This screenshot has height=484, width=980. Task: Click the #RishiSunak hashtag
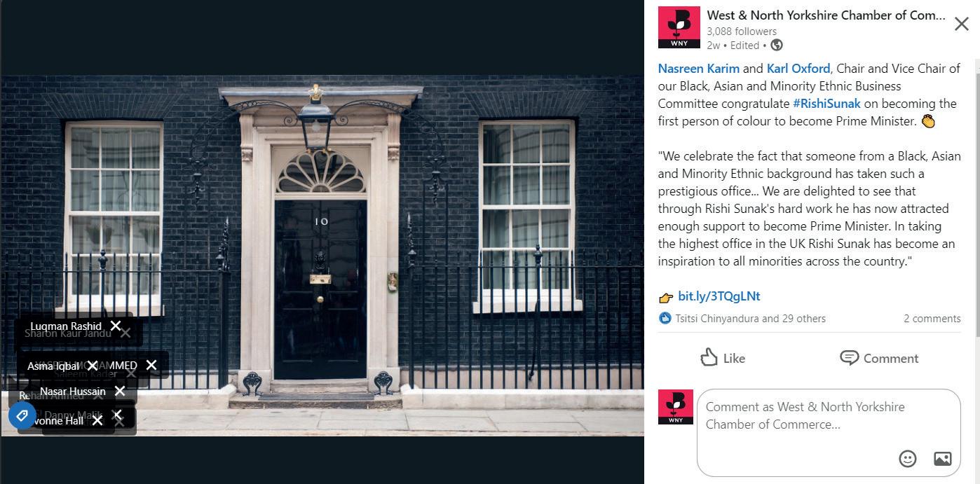pos(826,104)
